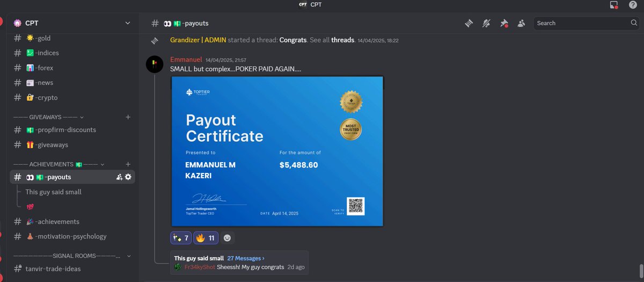The image size is (644, 282).
Task: Add channel plus icon next to ACHIEVEMENTS
Action: [x=128, y=164]
